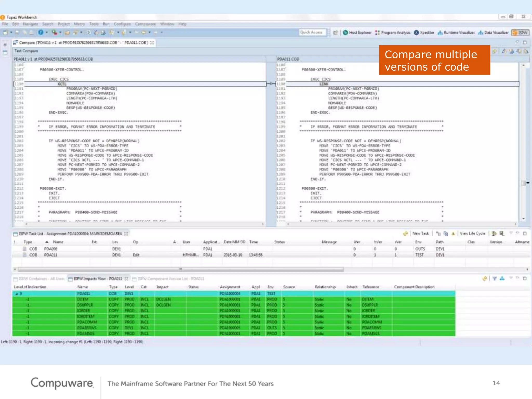The image size is (532, 399).
Task: Open the dropdown arrow next to New icon
Action: click(x=11, y=32)
